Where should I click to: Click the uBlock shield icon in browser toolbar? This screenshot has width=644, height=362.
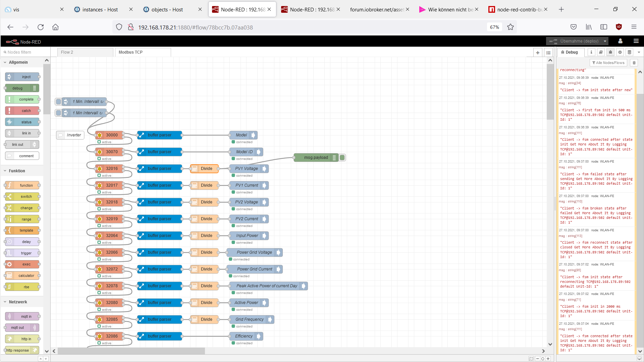click(x=619, y=27)
